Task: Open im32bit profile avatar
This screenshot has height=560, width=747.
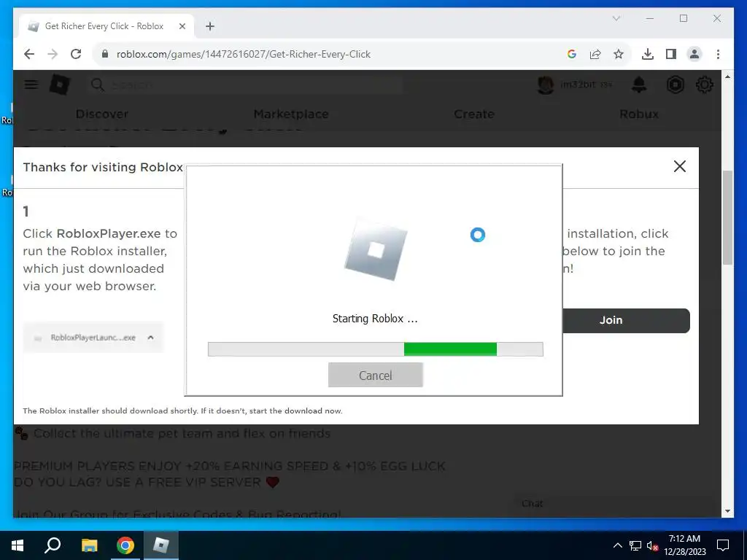Action: pos(546,85)
